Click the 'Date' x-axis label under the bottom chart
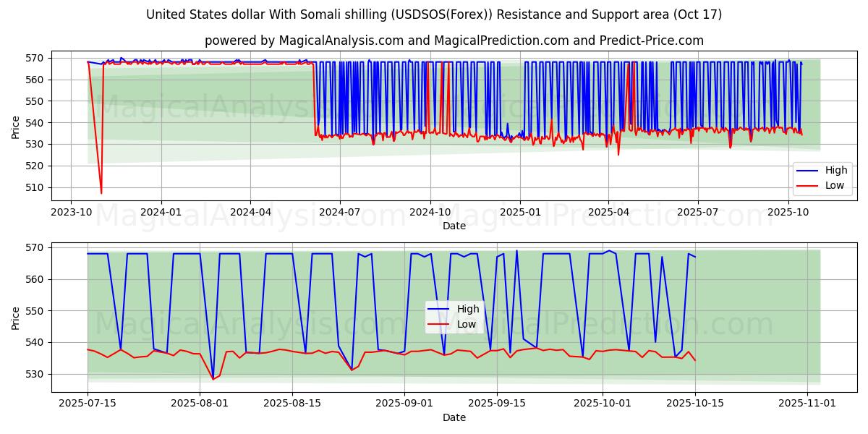 [454, 417]
